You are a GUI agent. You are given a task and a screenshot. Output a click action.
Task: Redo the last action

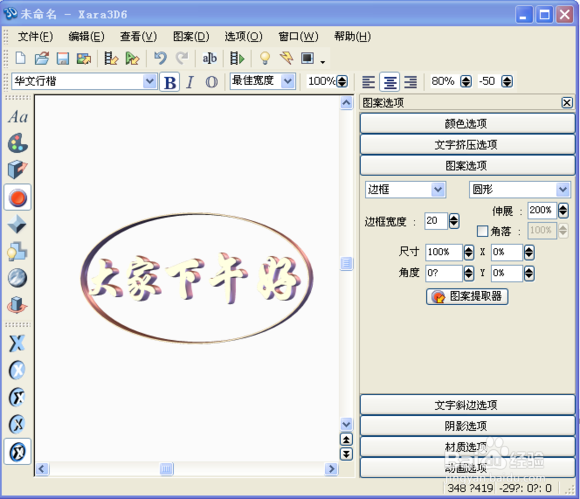pos(182,58)
